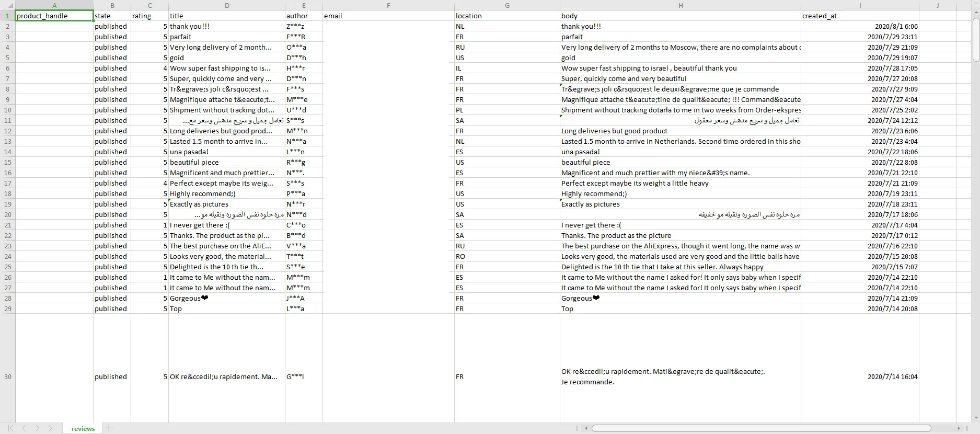Screen dimensions: 980x434
Task: Click next sheet navigation arrow
Action: click(x=38, y=428)
